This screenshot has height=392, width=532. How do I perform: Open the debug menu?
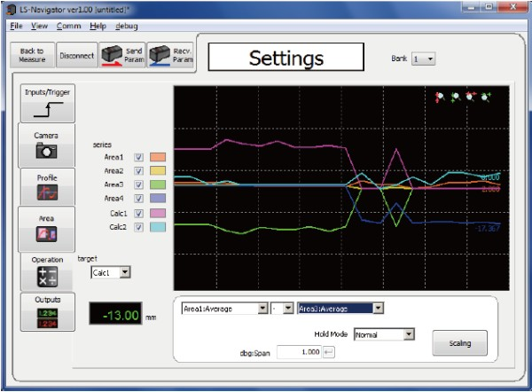coord(127,26)
